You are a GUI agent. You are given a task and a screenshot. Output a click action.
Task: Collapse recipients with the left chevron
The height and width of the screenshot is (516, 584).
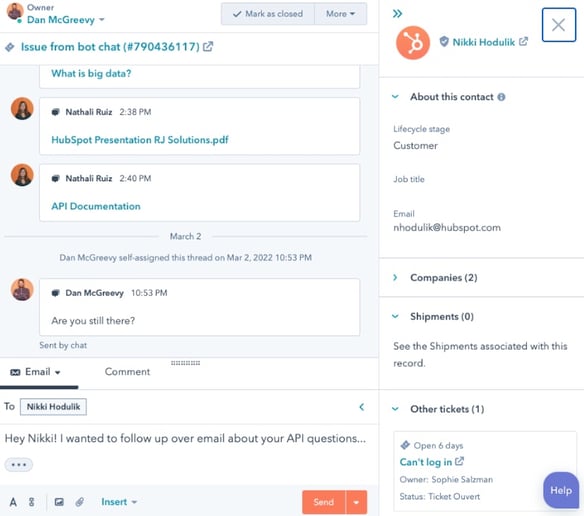pyautogui.click(x=361, y=407)
